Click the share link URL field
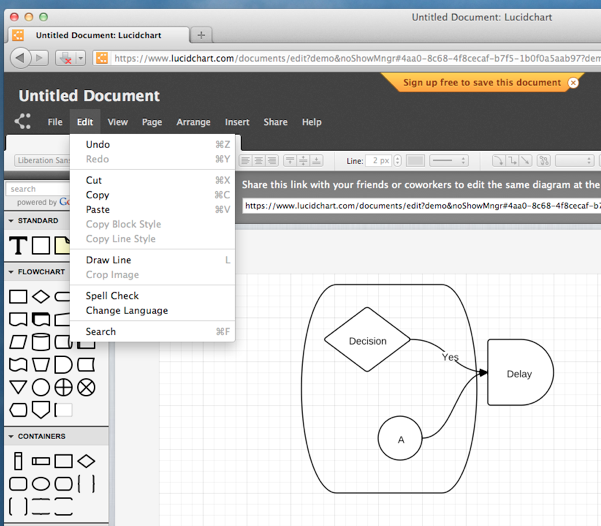The width and height of the screenshot is (601, 526). (x=422, y=205)
